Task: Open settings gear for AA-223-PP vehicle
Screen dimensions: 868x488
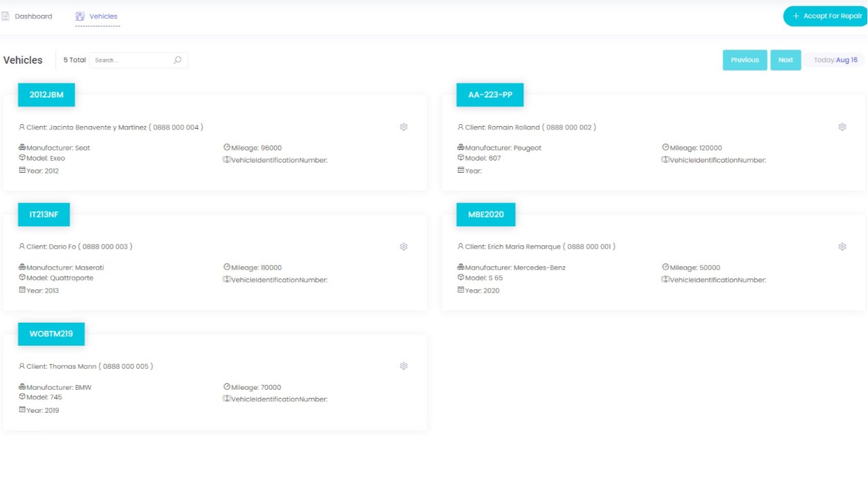Action: pyautogui.click(x=842, y=127)
